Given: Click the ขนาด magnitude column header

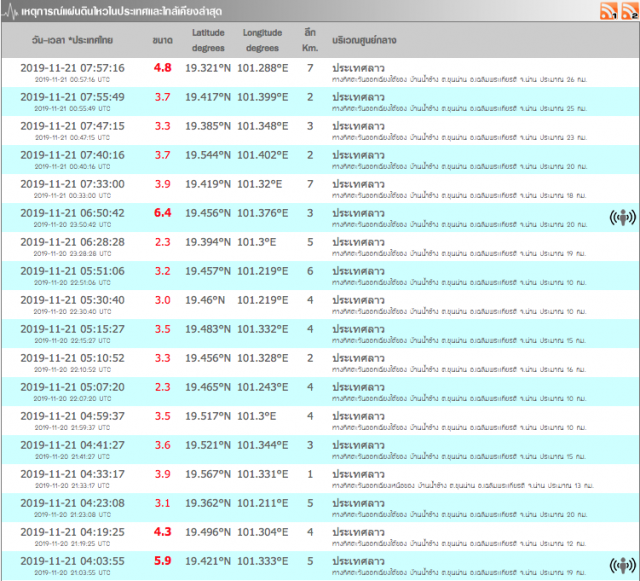Looking at the screenshot, I should tap(162, 40).
